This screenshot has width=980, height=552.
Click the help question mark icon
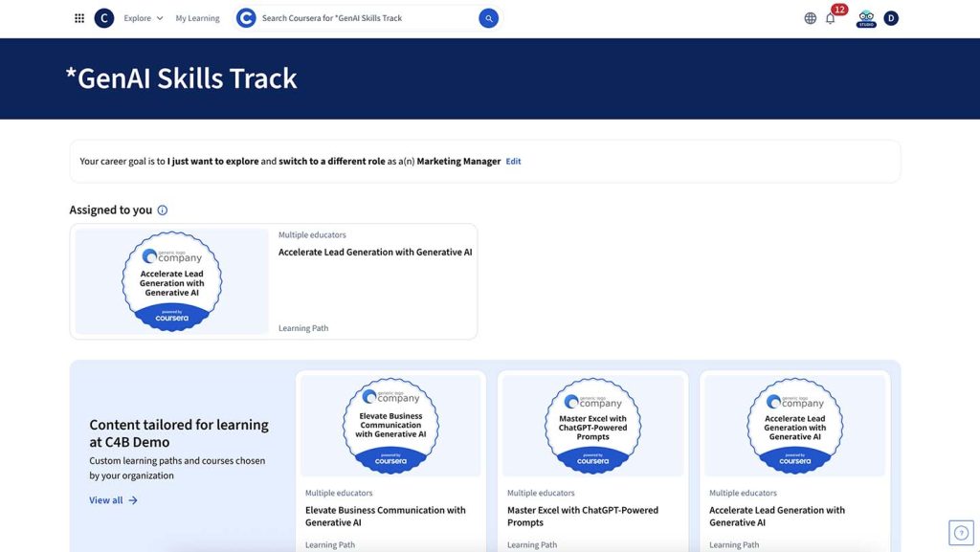pos(961,533)
